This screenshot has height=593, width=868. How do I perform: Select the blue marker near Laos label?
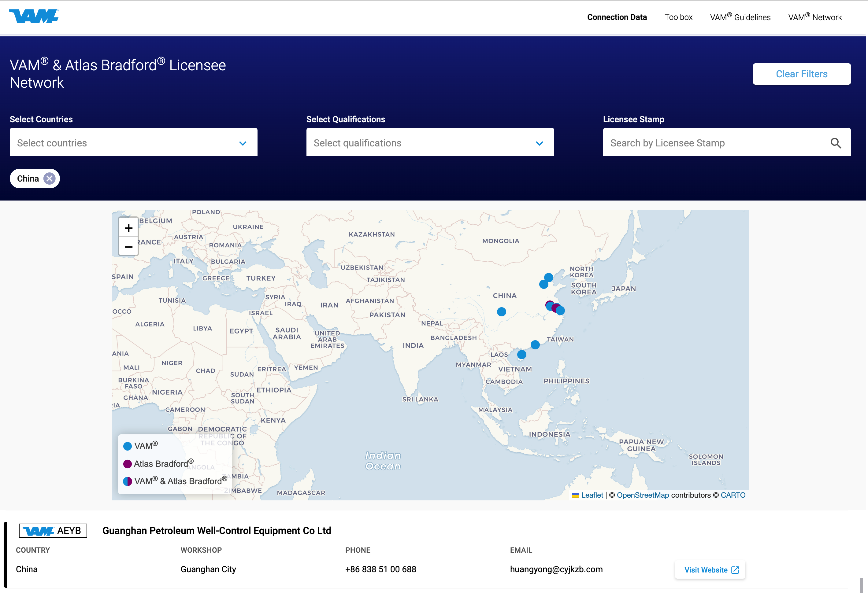(522, 355)
